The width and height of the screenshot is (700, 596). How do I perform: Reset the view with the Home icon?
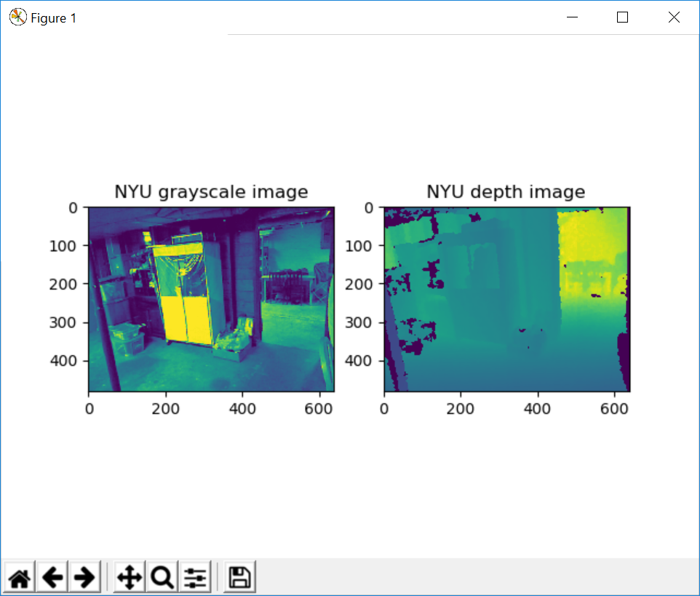(20, 578)
